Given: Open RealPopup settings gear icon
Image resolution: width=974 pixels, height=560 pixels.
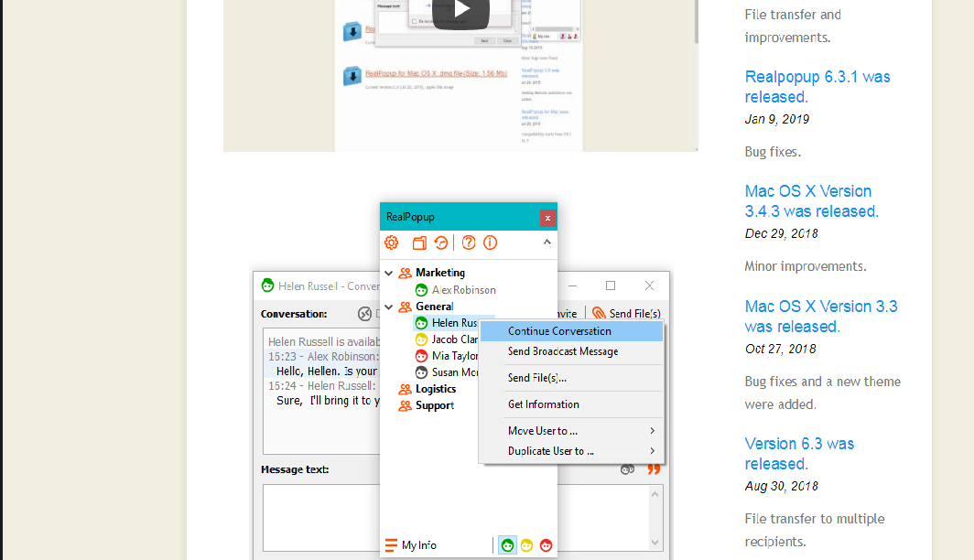Looking at the screenshot, I should click(x=392, y=242).
